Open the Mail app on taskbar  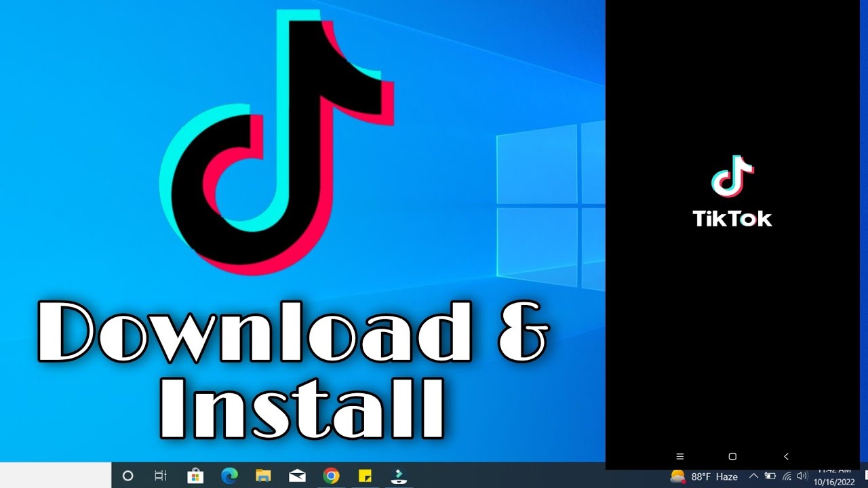tap(297, 476)
